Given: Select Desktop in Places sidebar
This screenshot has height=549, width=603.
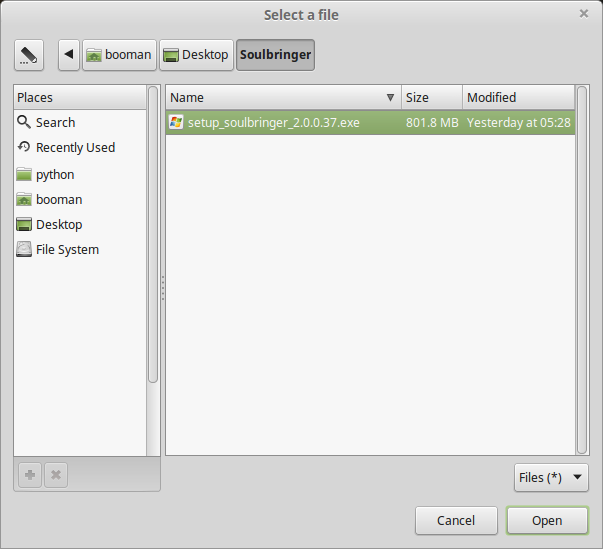Looking at the screenshot, I should (80, 225).
